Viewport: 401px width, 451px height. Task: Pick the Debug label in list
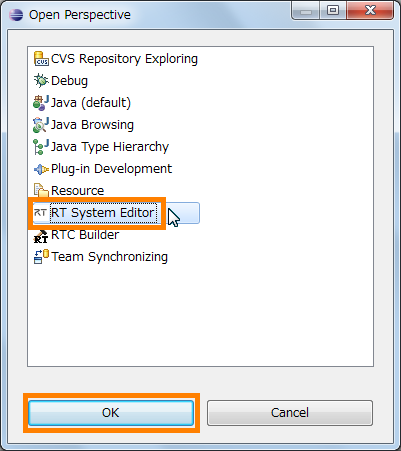click(69, 81)
